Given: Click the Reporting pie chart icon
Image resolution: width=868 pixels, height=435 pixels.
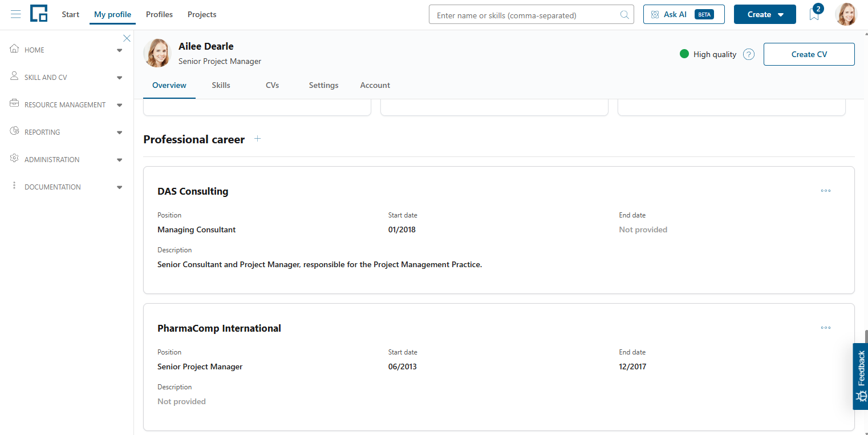Looking at the screenshot, I should tap(15, 131).
